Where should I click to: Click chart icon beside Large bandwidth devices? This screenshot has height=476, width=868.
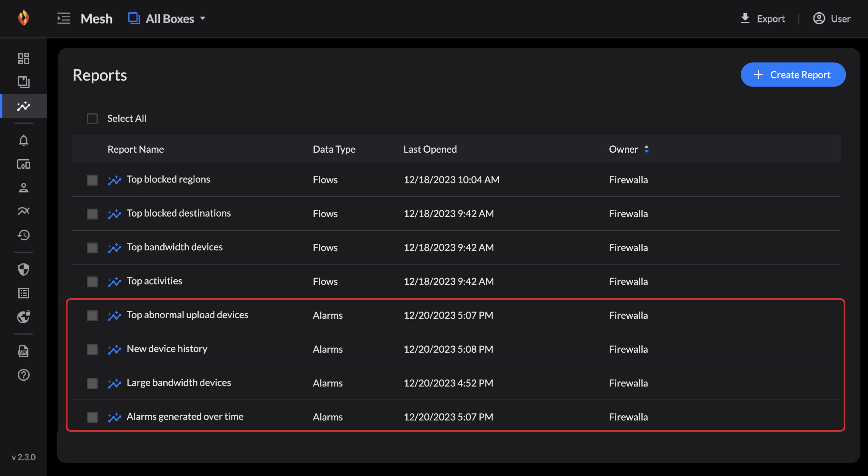click(115, 384)
